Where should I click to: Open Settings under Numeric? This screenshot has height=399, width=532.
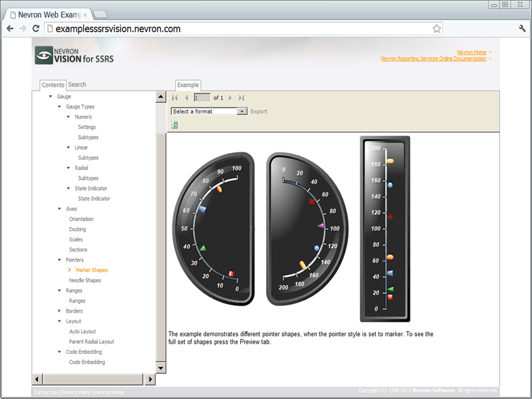tap(87, 127)
